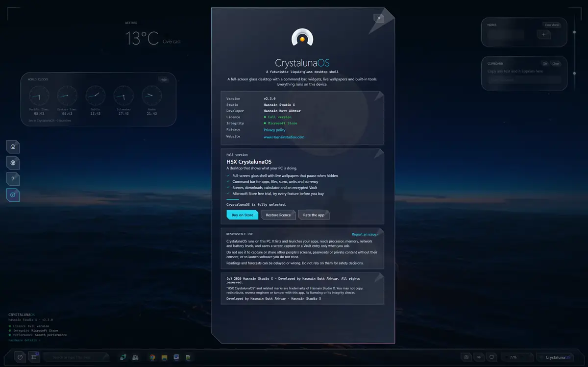588x367 pixels.
Task: Click the Rate the app button
Action: [314, 215]
